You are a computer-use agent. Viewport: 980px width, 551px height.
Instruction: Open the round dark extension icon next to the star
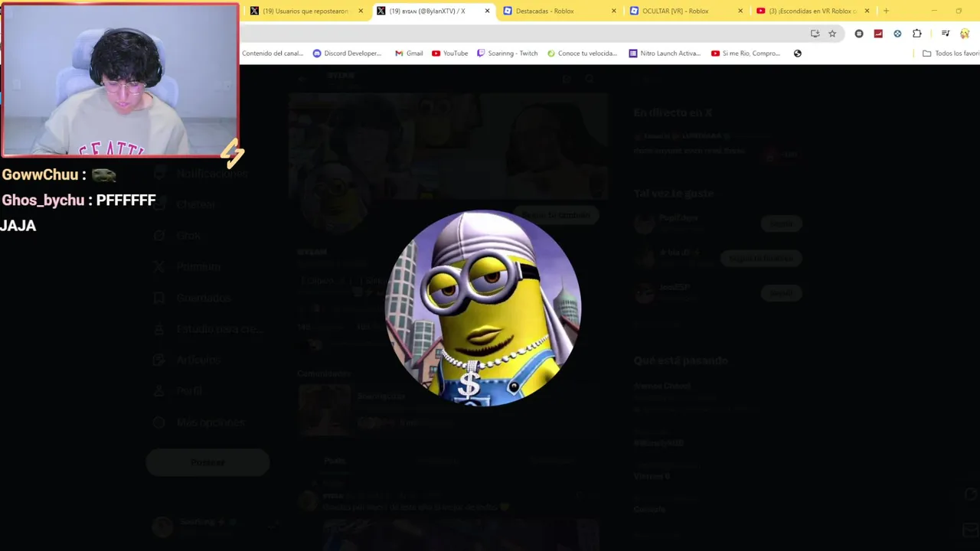point(859,34)
